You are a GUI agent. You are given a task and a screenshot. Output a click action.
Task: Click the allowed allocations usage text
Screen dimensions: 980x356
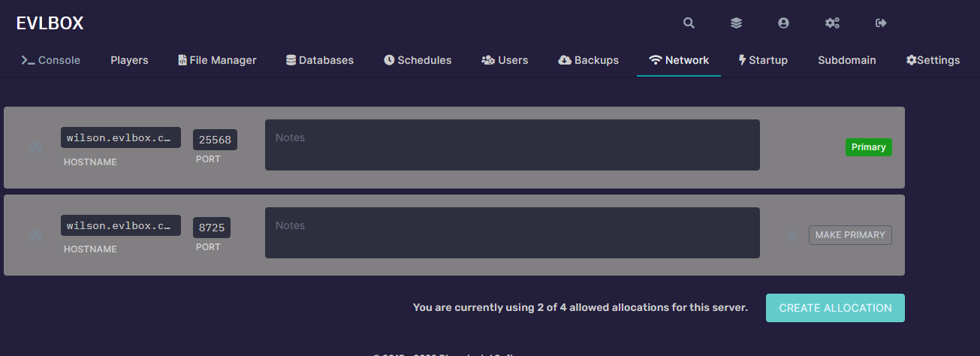click(580, 308)
